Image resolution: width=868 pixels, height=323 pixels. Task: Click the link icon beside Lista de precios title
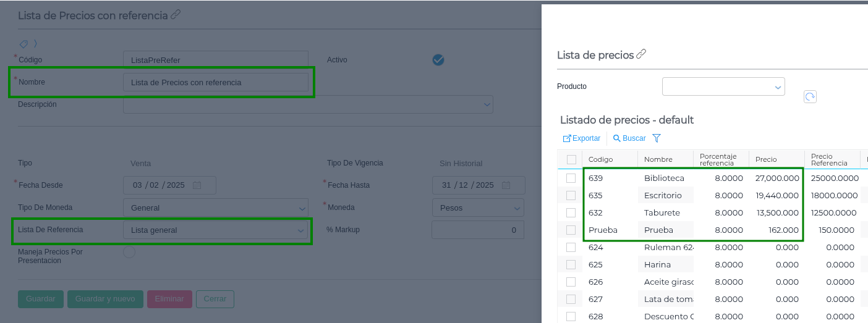click(641, 54)
